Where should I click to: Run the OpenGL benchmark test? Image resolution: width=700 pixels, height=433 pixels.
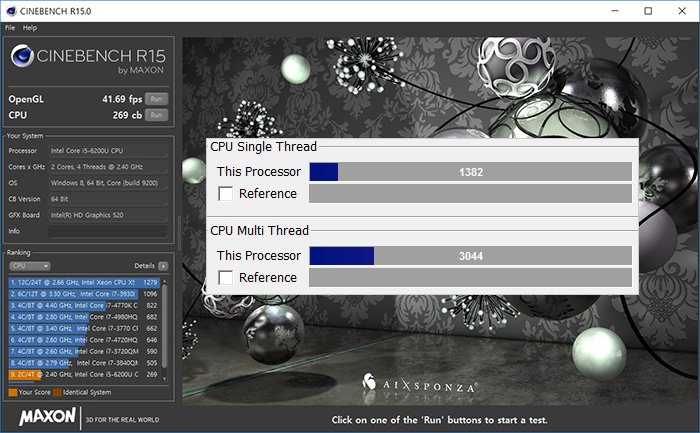(156, 99)
